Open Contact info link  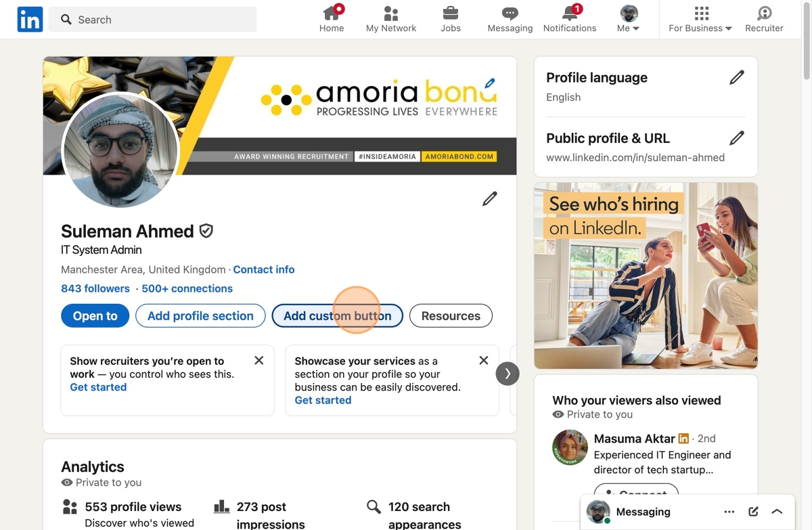264,269
